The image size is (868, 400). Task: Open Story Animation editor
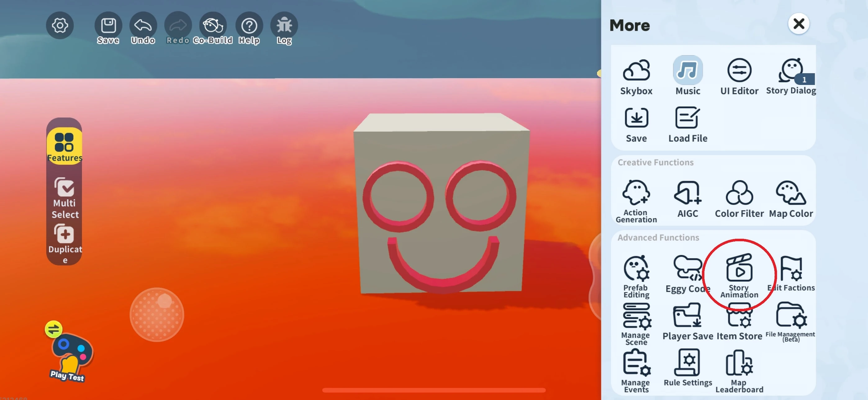739,274
